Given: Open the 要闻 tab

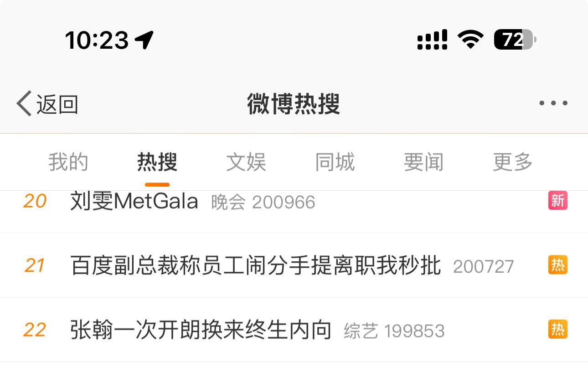Looking at the screenshot, I should click(423, 162).
